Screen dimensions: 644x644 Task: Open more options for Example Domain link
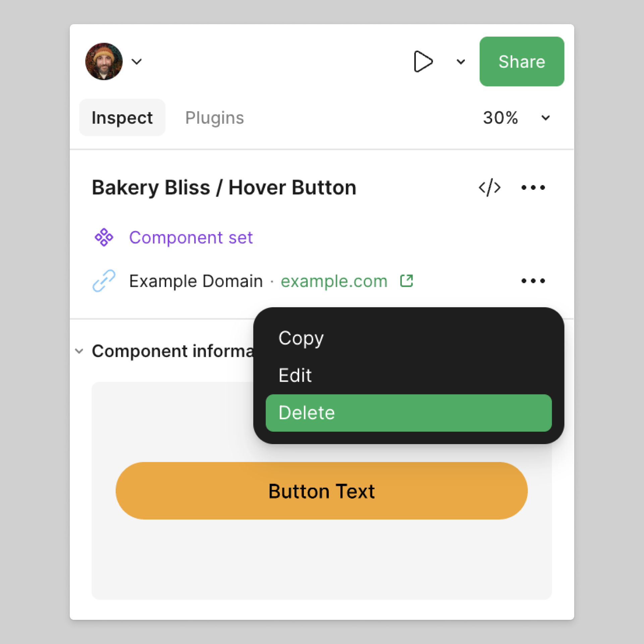[x=533, y=281]
